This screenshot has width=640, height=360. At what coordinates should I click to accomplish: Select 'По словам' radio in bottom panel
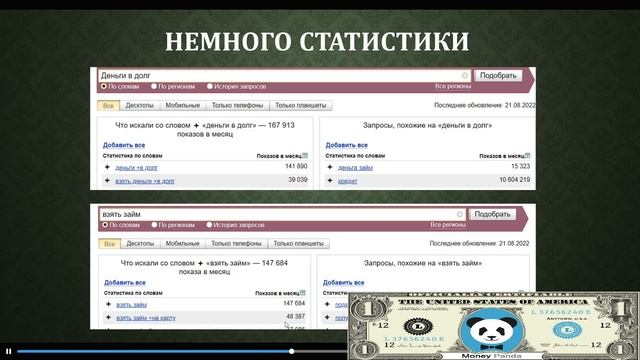coord(105,224)
